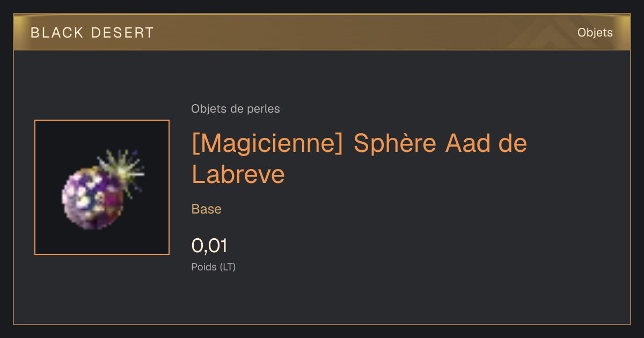Select the Base grade label
Screen dimensions: 644x338
(x=206, y=209)
